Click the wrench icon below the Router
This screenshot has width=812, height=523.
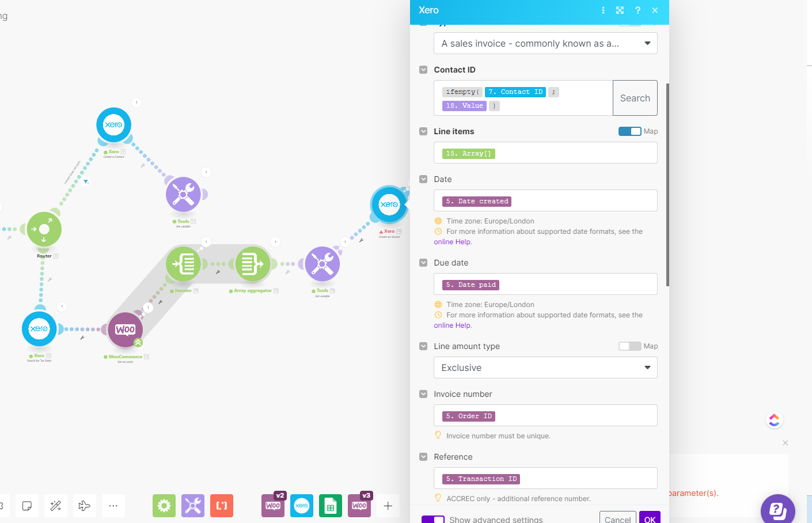point(50,279)
